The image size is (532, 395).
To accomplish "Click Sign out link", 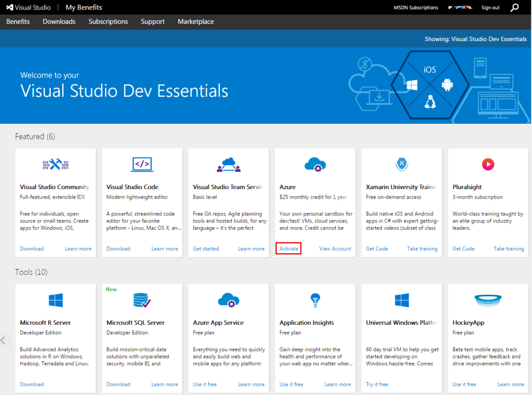I will coord(490,8).
